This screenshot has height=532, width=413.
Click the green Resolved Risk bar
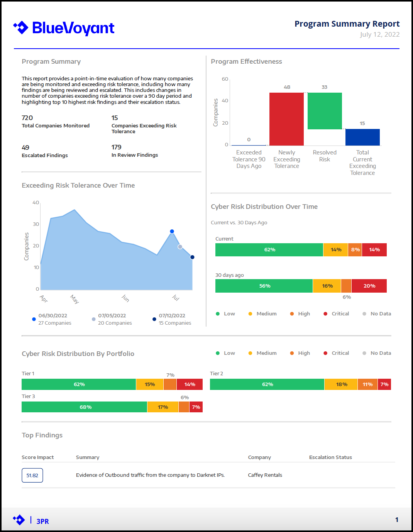[325, 111]
